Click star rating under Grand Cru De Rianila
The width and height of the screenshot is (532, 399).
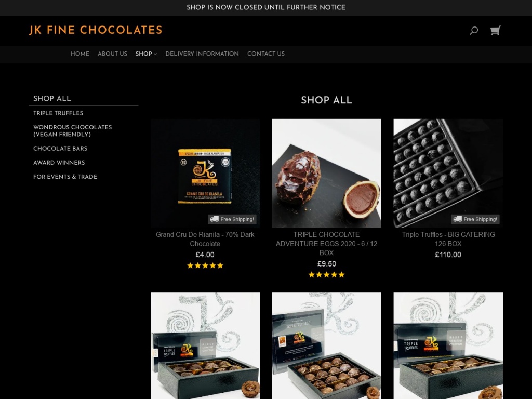(205, 265)
